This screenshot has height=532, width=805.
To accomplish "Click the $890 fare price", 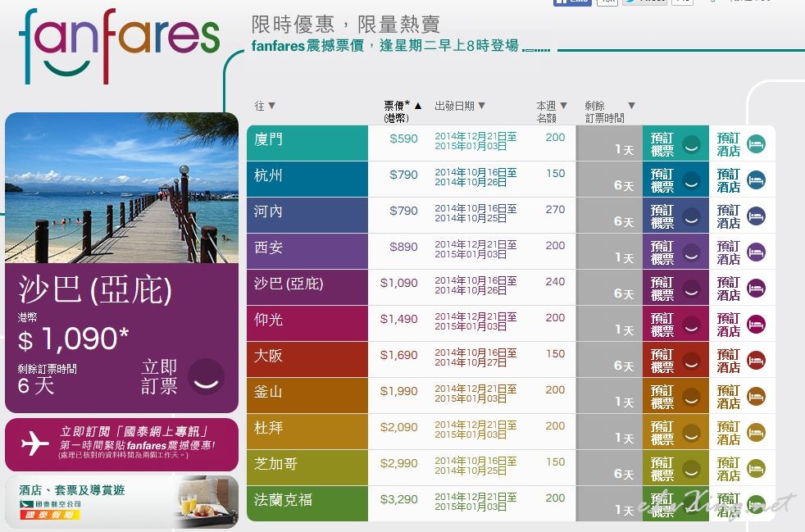I will [403, 247].
